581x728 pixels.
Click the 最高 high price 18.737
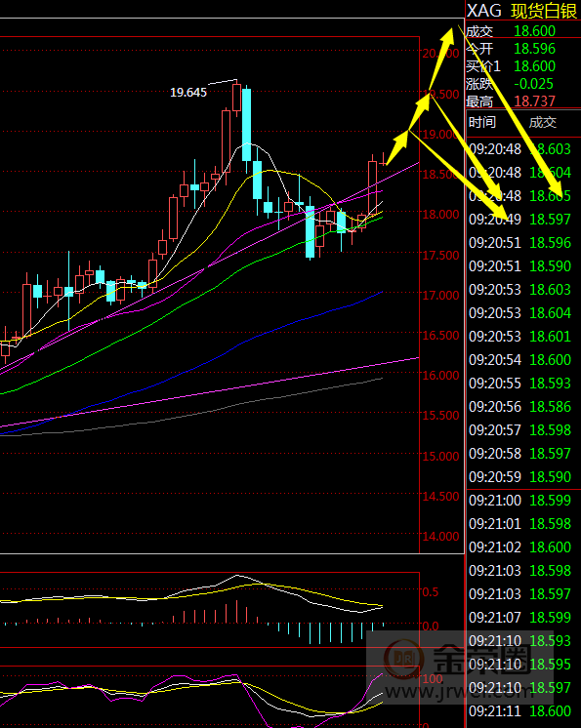(534, 101)
